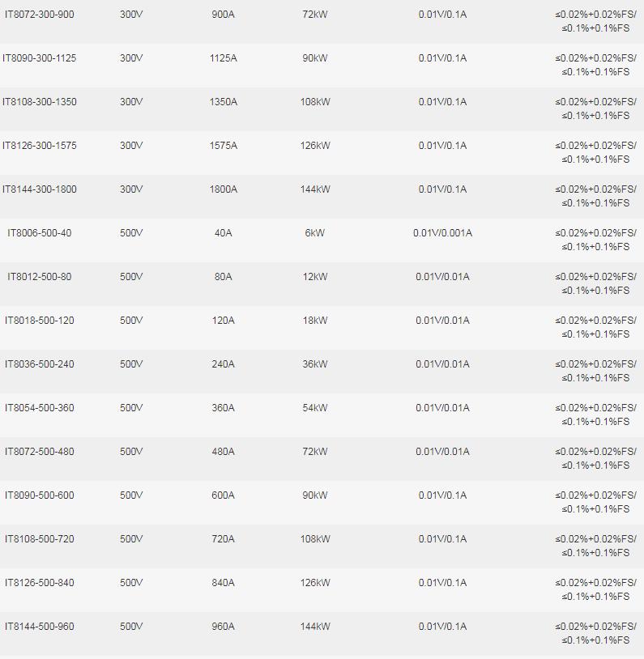Open the IT8072-500-480 model name
This screenshot has height=659, width=644.
[x=39, y=452]
